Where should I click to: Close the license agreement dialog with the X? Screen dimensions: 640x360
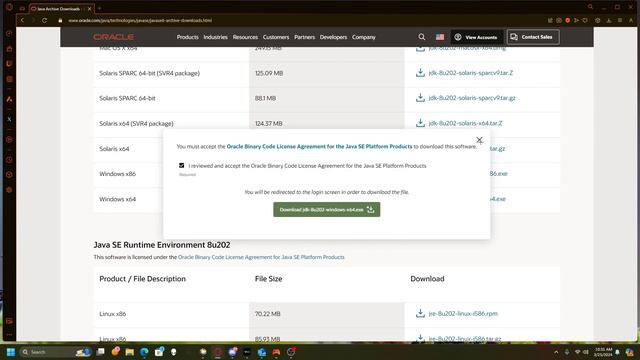click(x=479, y=140)
